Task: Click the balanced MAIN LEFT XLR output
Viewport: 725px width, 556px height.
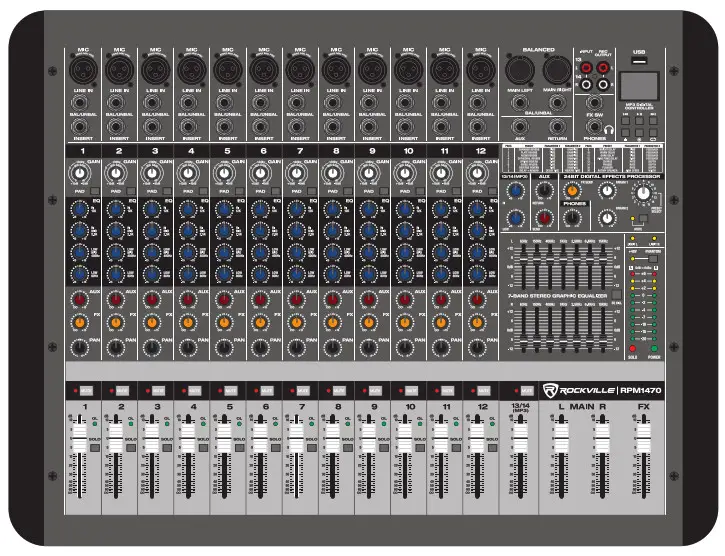Action: pyautogui.click(x=520, y=70)
